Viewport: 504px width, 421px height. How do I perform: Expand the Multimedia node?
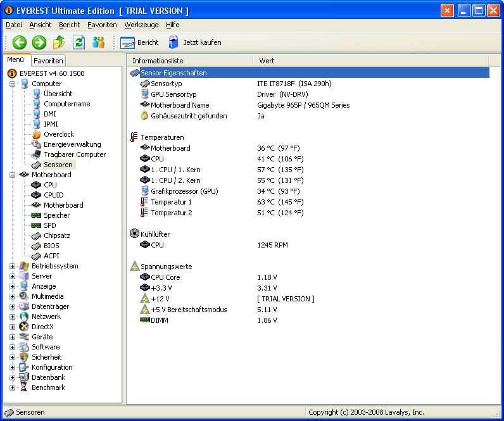coord(12,296)
